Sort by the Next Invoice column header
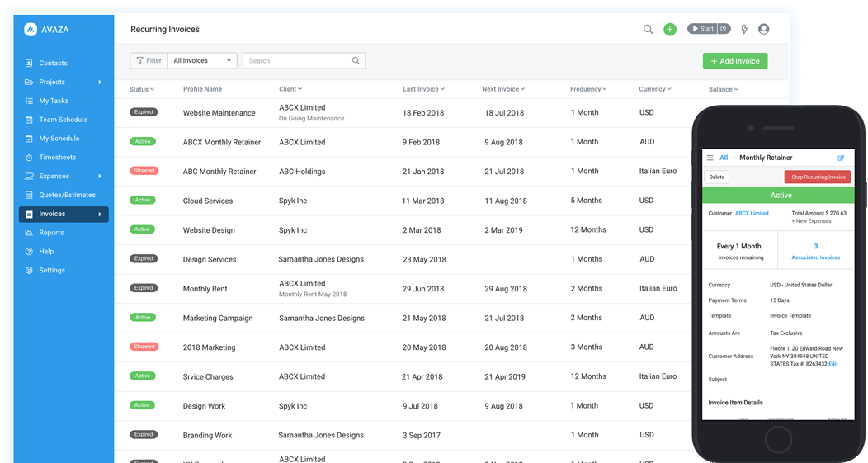Viewport: 868px width, 463px height. (x=503, y=89)
